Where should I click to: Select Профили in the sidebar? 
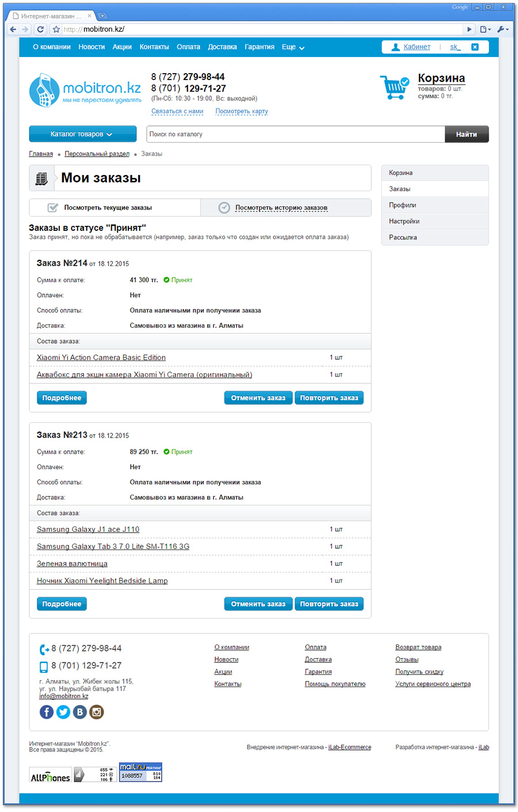click(435, 205)
